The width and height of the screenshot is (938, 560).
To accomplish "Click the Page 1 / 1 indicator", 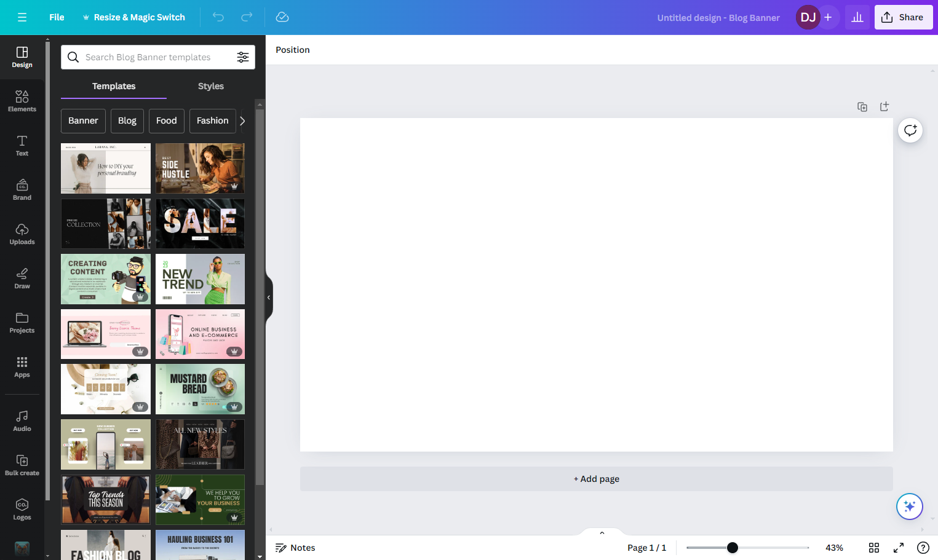I will tap(646, 548).
